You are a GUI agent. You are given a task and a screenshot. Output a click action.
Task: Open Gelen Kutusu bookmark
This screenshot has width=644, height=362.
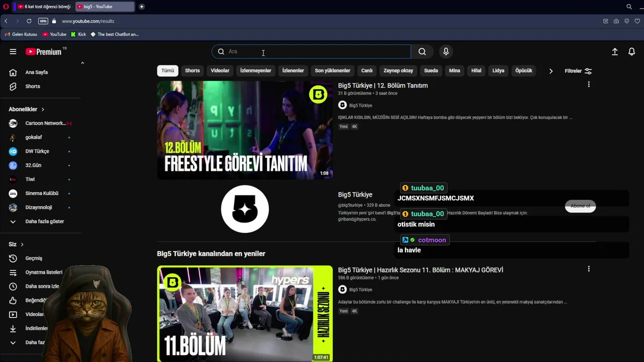[x=21, y=34]
